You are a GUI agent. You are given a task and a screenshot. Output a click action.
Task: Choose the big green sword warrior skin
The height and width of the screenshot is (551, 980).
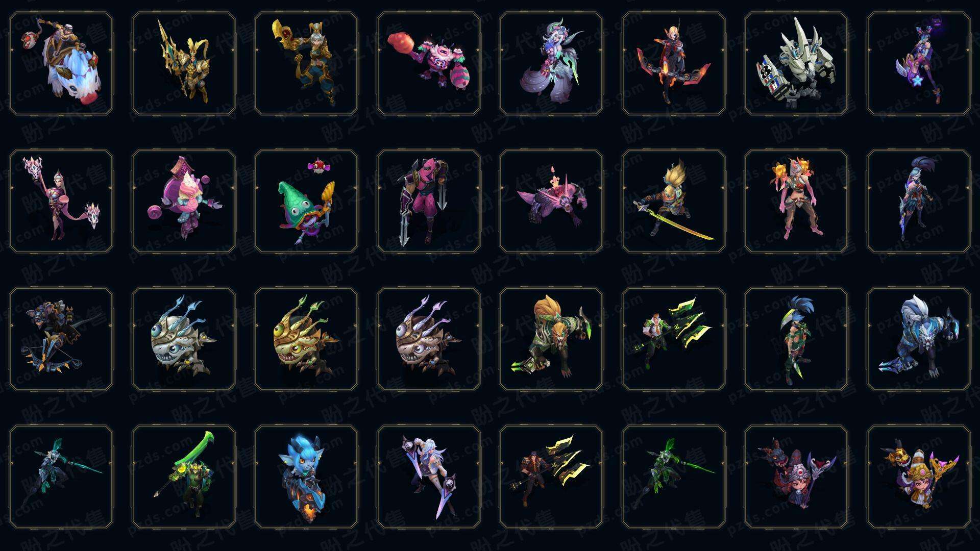pos(184,477)
